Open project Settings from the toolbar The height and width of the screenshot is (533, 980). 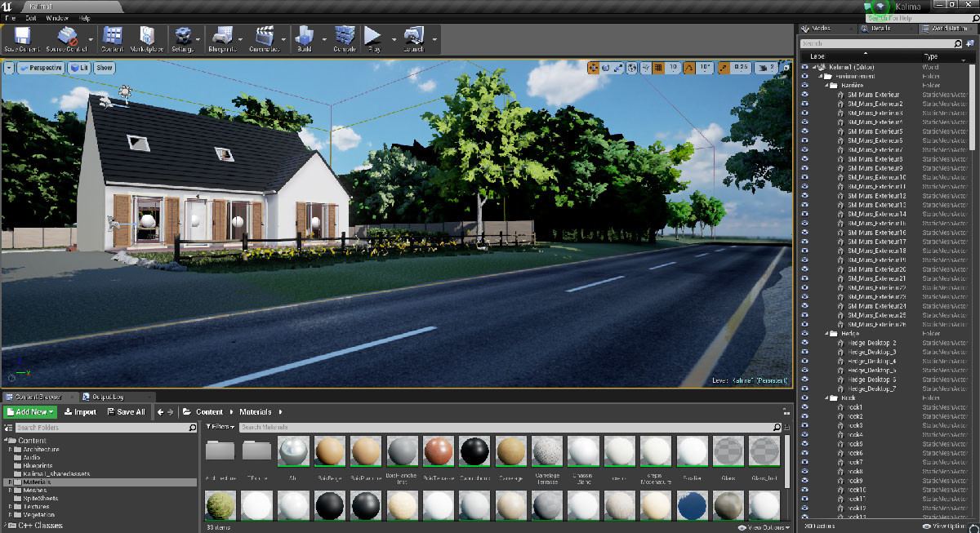183,37
